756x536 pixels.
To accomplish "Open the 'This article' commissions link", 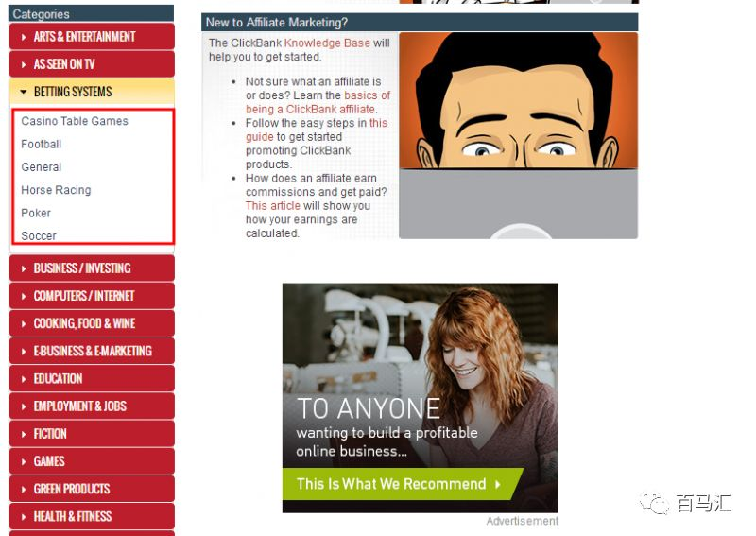I will tap(272, 206).
